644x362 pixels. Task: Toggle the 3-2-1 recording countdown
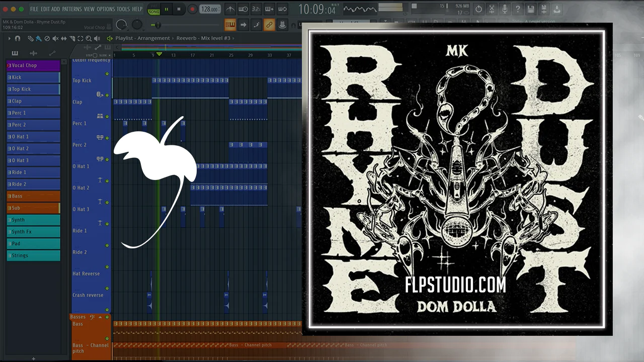256,9
